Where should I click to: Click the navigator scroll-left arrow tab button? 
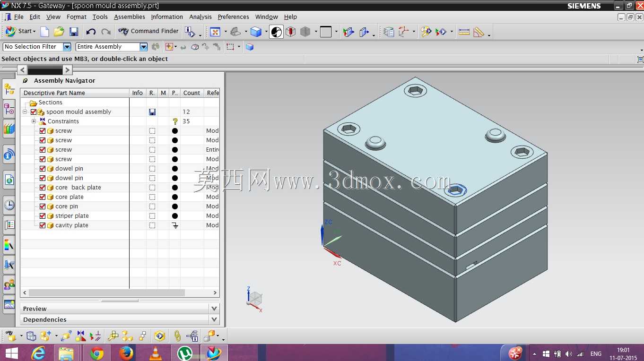(22, 70)
